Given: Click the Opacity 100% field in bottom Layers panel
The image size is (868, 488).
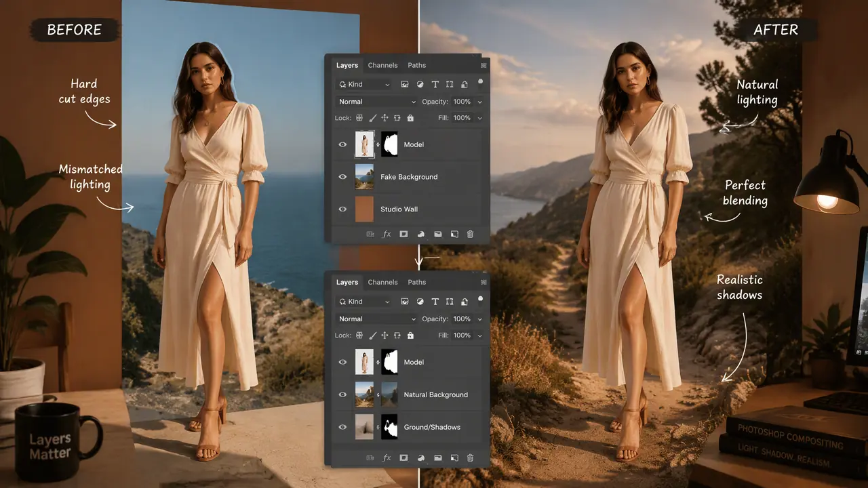Looking at the screenshot, I should click(462, 319).
